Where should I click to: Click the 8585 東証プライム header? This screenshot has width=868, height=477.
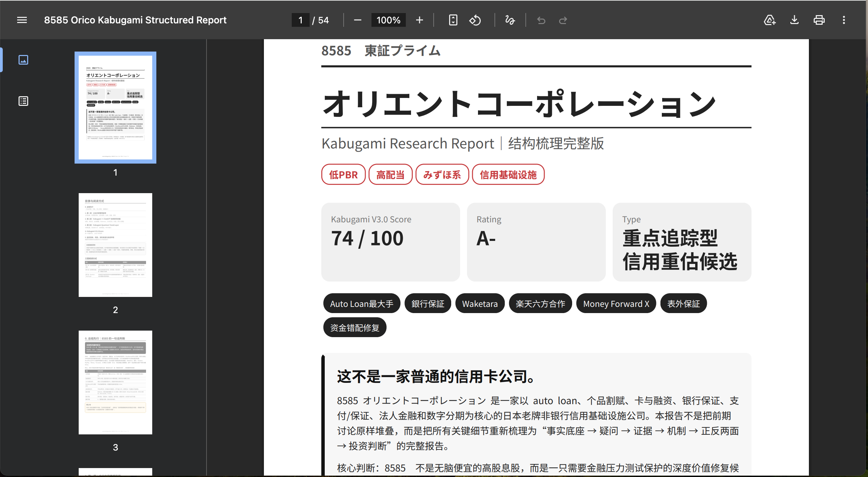[x=381, y=51]
